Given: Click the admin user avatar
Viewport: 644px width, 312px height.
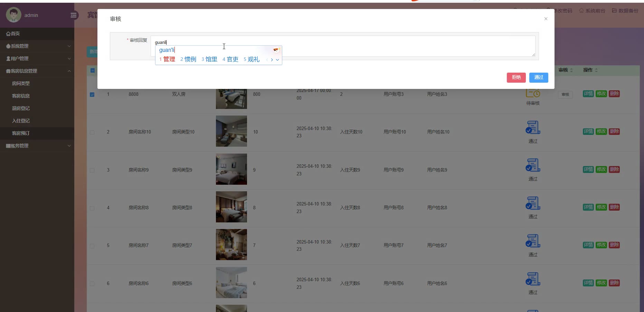Looking at the screenshot, I should (x=13, y=15).
